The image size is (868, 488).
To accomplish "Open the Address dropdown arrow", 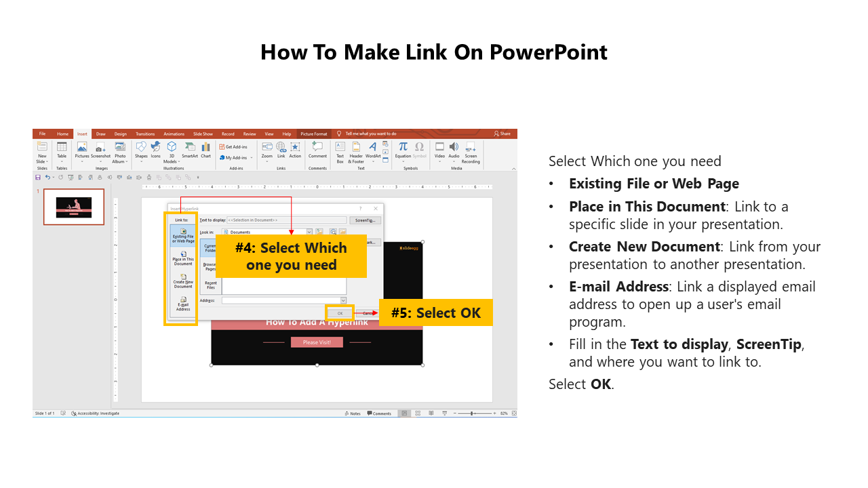I will click(343, 300).
